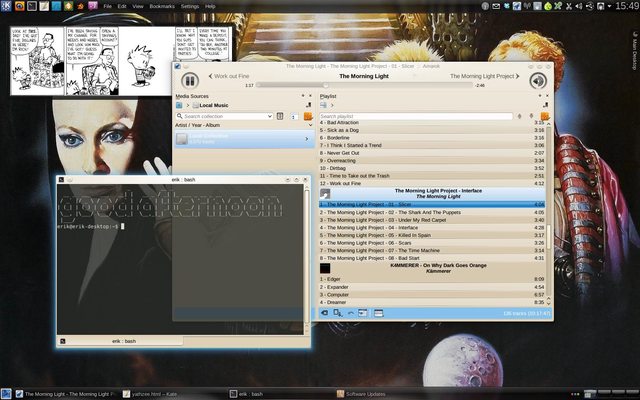Select track '8 - Never Get Out'

click(432, 153)
